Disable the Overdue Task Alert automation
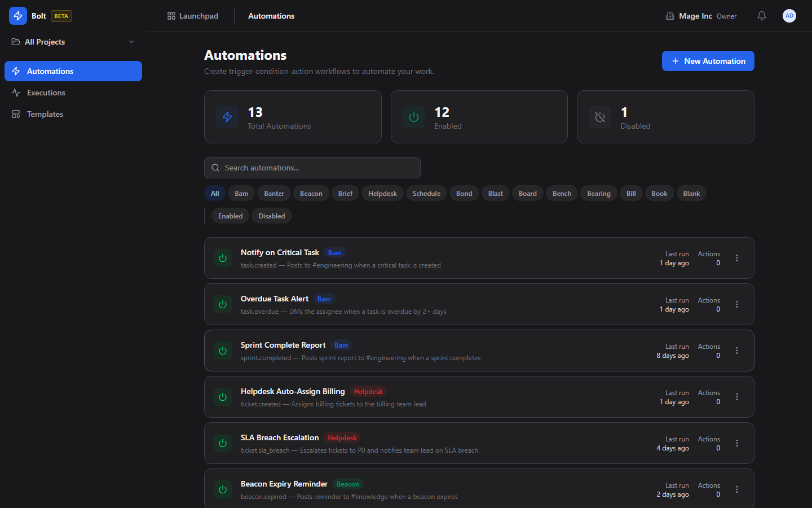This screenshot has width=812, height=508. click(x=223, y=304)
